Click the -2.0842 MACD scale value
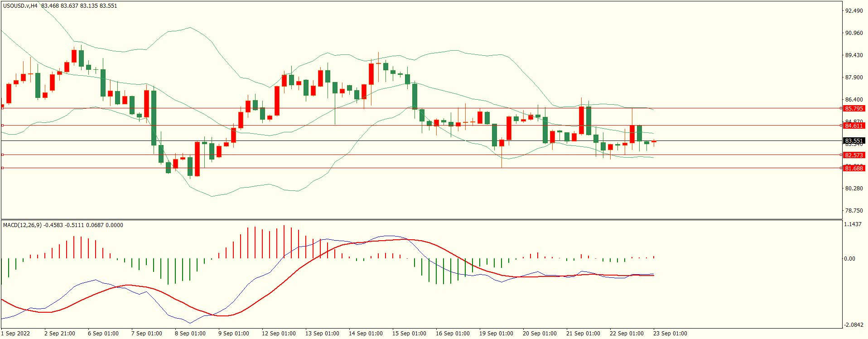 coord(854,325)
